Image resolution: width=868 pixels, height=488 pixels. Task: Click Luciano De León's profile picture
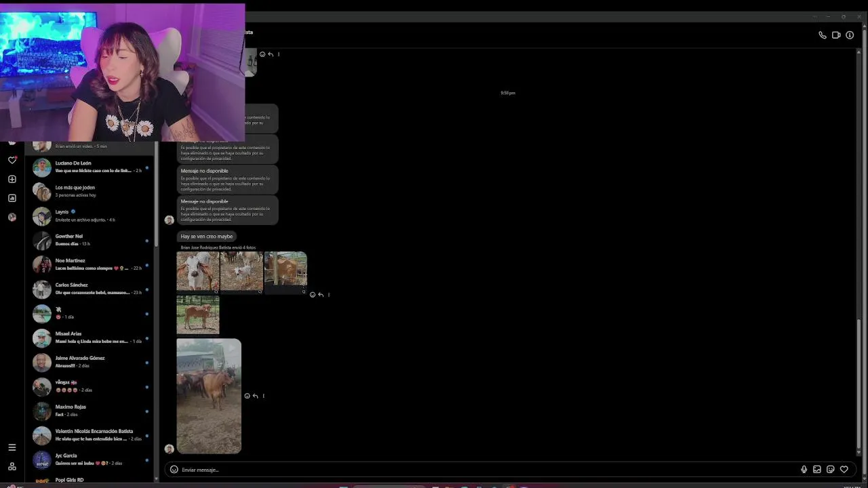(x=42, y=167)
